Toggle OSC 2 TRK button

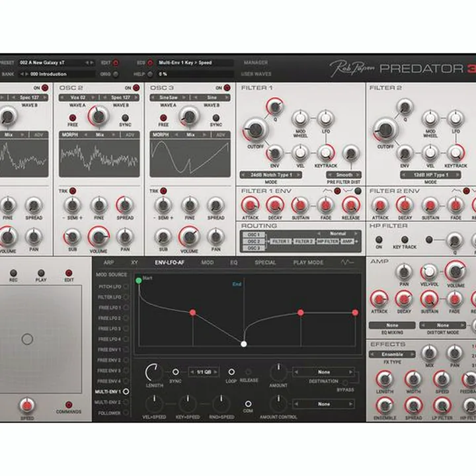[x=73, y=190]
